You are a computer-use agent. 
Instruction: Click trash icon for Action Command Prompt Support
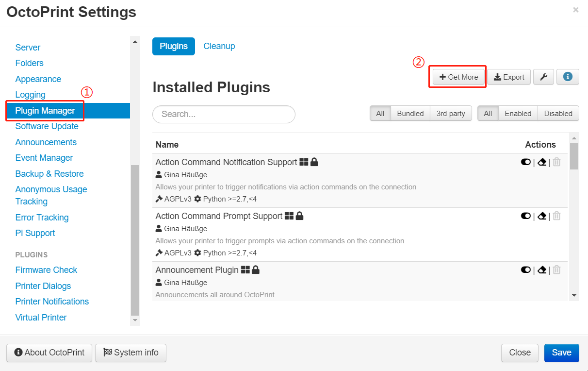(557, 216)
